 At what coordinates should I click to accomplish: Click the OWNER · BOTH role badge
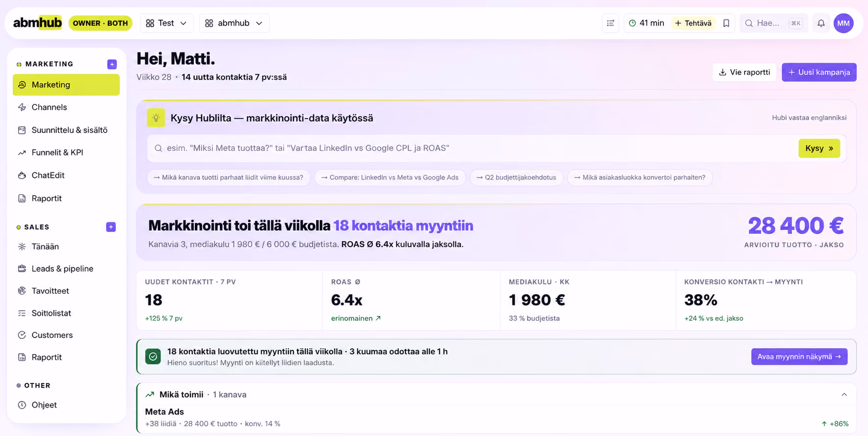tap(100, 23)
